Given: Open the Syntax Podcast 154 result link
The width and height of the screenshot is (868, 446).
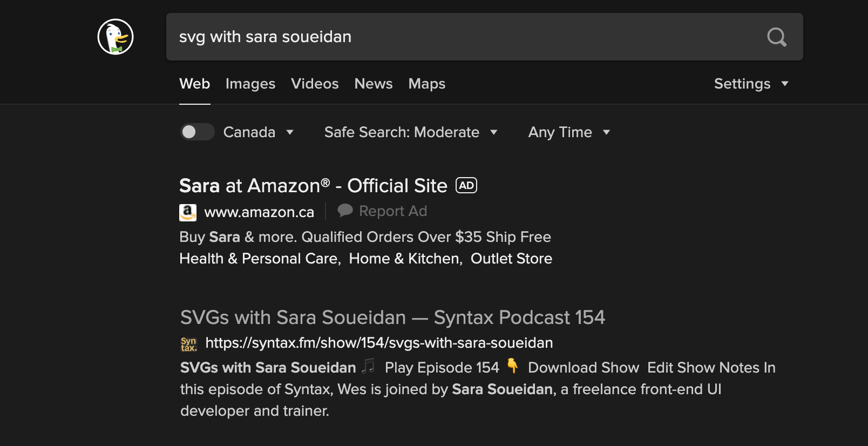Looking at the screenshot, I should [x=392, y=317].
